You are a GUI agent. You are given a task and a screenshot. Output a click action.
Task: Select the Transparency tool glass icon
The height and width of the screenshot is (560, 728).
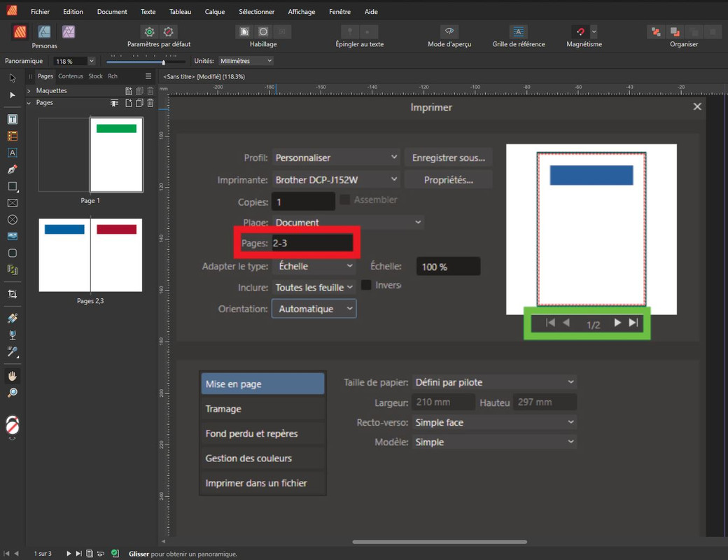13,335
